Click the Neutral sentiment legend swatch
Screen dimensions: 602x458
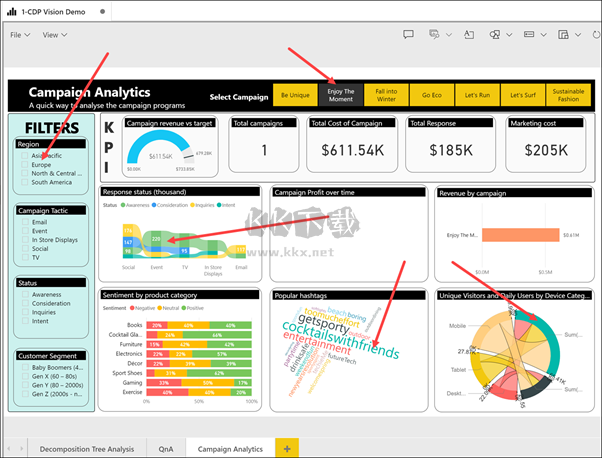click(159, 308)
